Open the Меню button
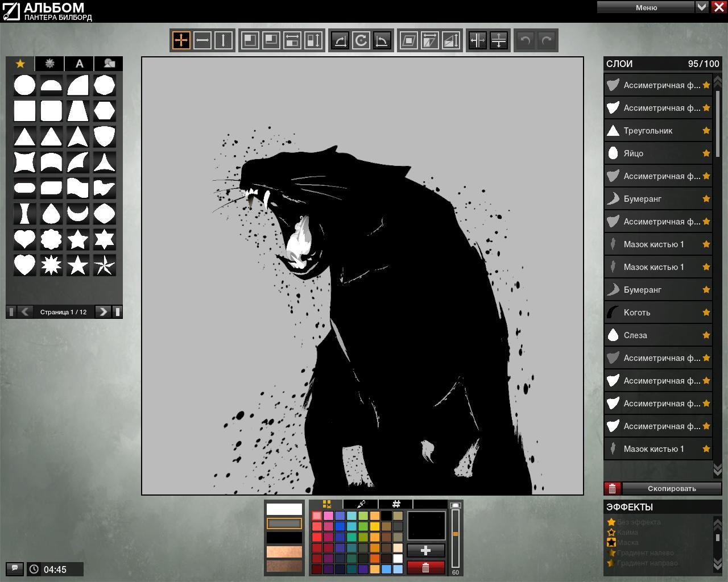 (646, 7)
